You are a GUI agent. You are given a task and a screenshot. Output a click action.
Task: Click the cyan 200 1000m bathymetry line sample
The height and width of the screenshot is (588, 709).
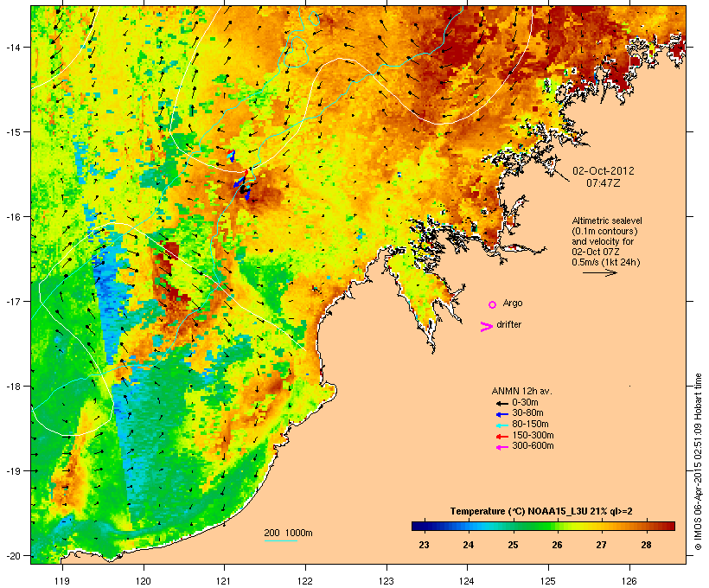280,540
